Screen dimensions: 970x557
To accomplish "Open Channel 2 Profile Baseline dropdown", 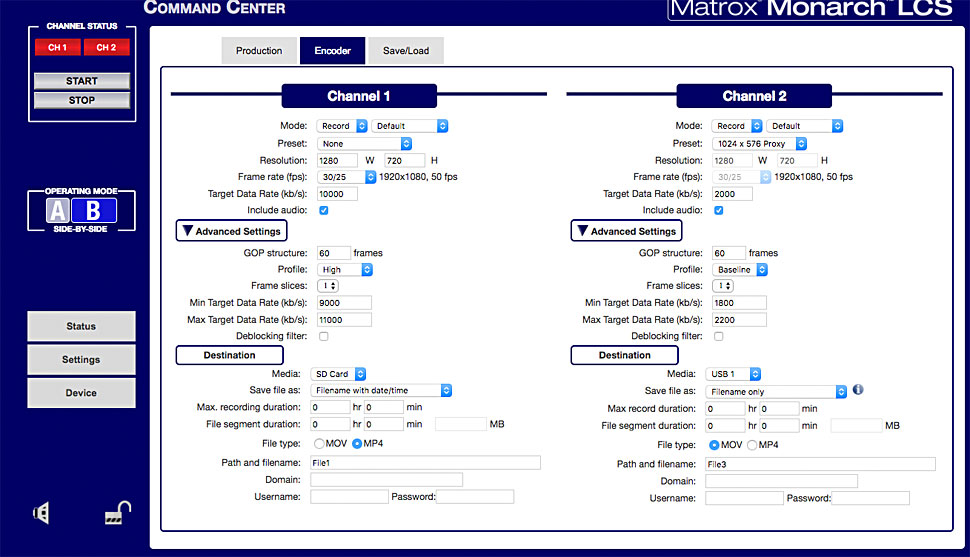I will point(740,270).
